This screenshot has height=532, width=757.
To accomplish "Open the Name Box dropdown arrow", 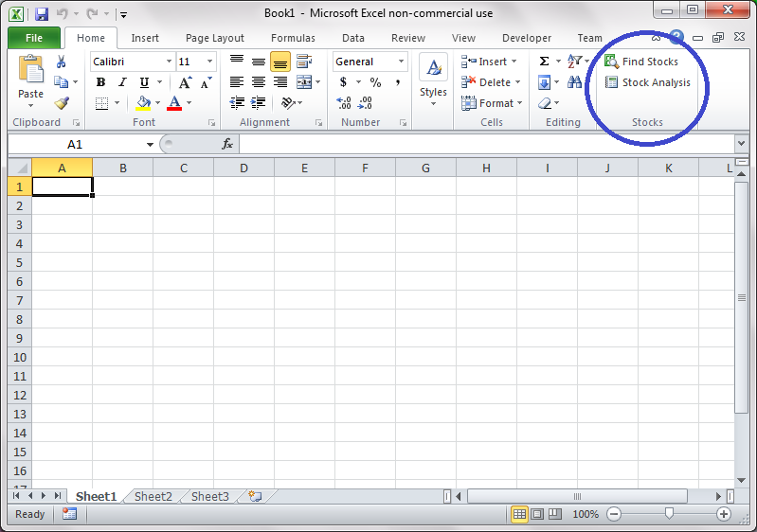I will (x=150, y=144).
